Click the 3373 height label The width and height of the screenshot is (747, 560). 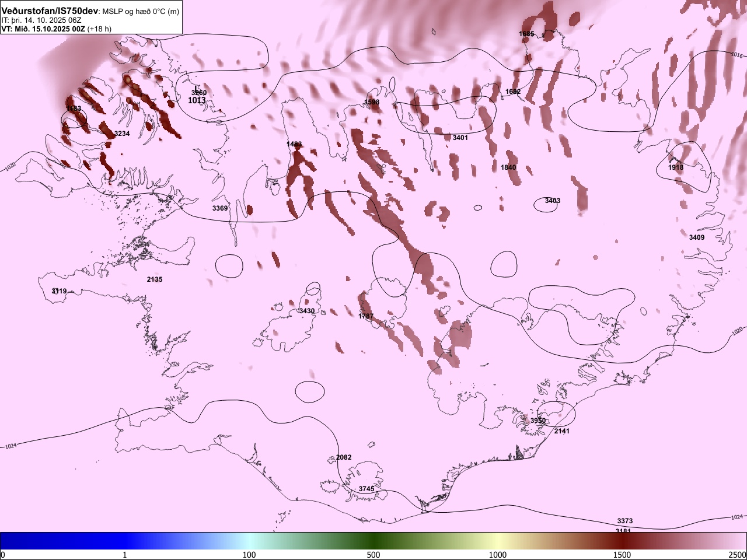pos(625,521)
